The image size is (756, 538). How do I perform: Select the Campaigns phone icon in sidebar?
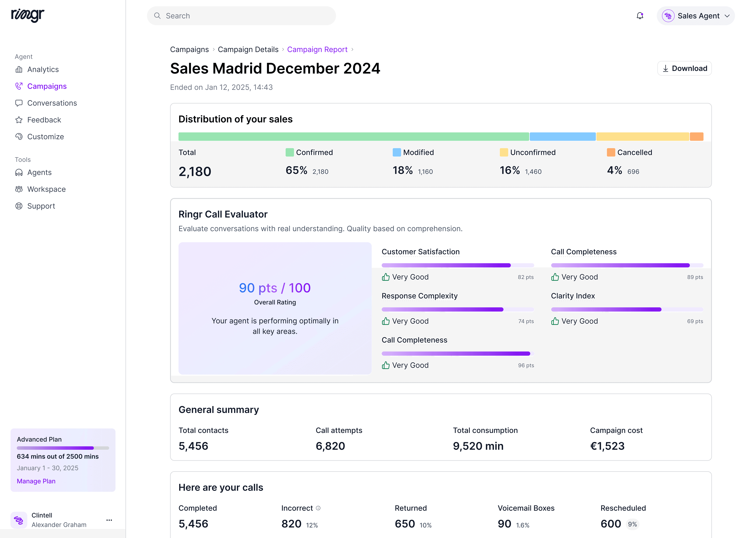(19, 86)
